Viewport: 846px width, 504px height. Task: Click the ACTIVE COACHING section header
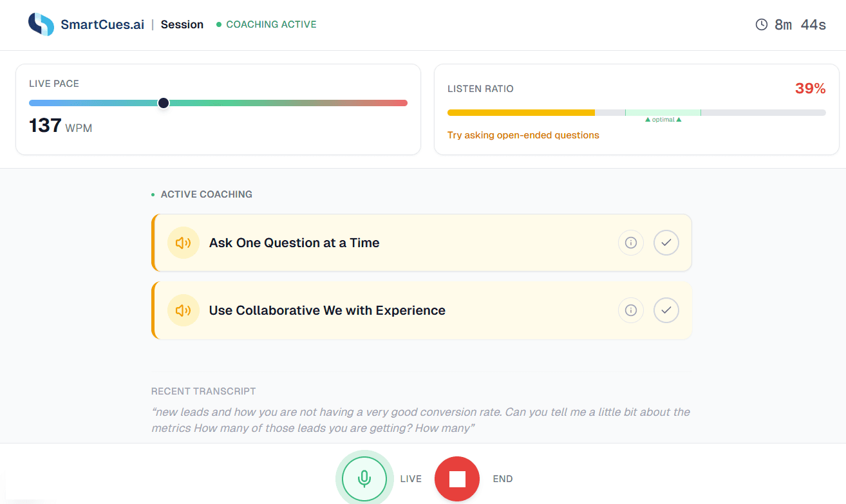(x=206, y=194)
